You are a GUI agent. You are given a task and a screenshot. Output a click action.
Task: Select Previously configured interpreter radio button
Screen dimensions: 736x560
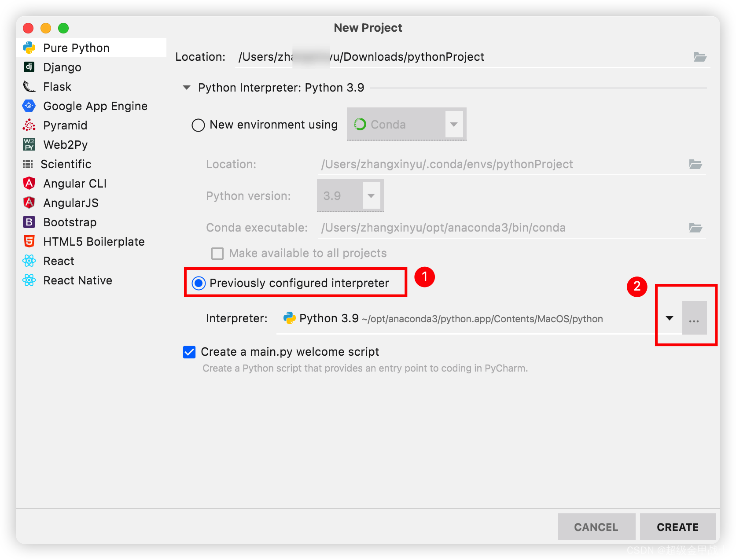(199, 283)
